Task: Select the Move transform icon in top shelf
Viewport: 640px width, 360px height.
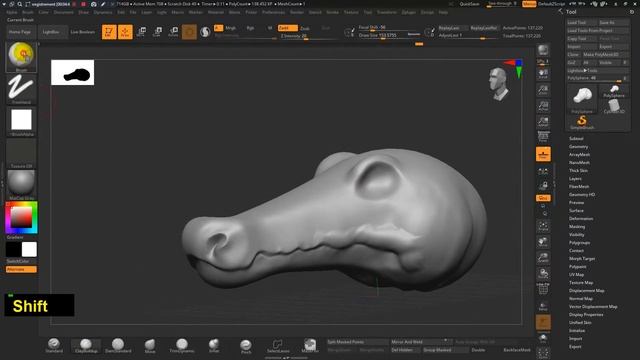Action: (x=141, y=32)
